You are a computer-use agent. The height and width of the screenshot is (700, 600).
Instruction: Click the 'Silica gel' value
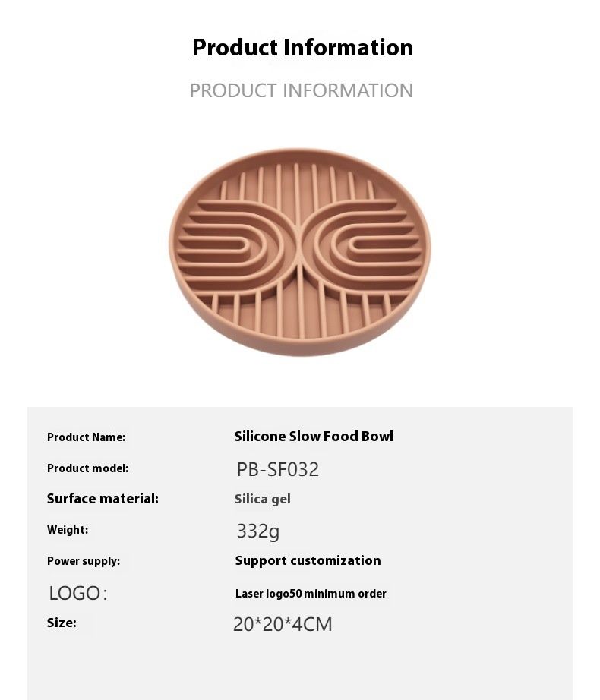pos(263,499)
